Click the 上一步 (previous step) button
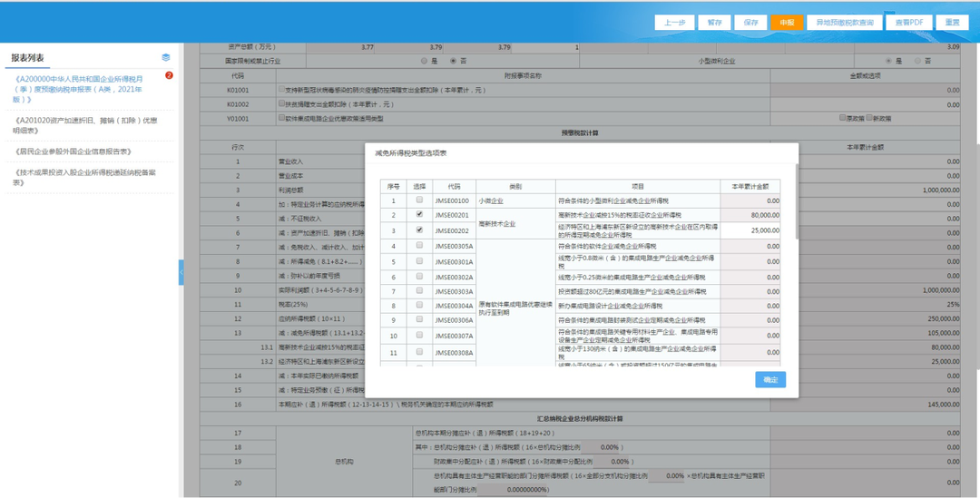This screenshot has width=980, height=498. (x=674, y=23)
